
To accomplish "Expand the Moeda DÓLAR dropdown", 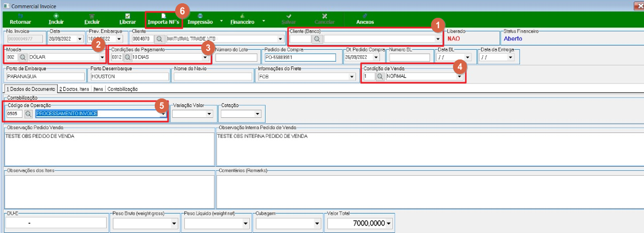I will (x=102, y=57).
